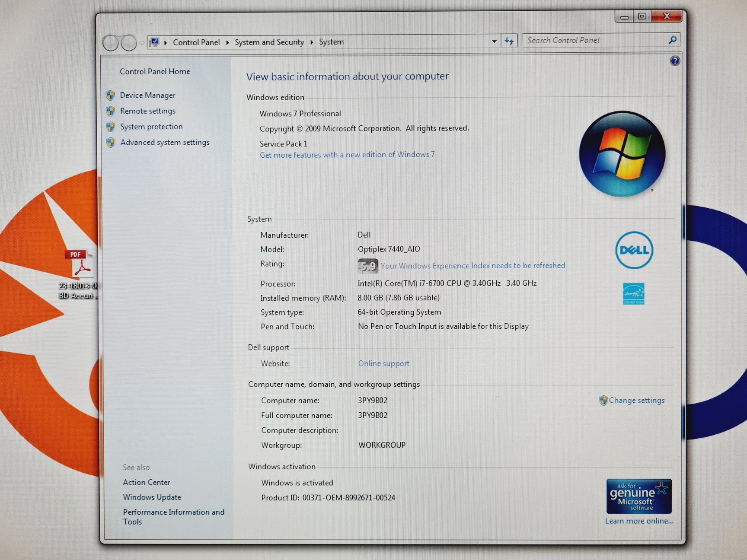The image size is (747, 560).
Task: Click the shield icon beside System protection
Action: point(111,127)
